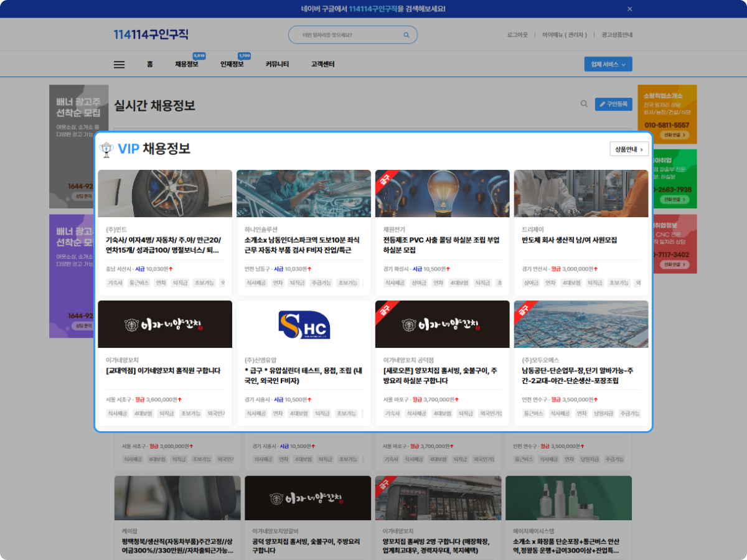Open the car wheel thumbnail of (주)민트 listing

tap(165, 194)
